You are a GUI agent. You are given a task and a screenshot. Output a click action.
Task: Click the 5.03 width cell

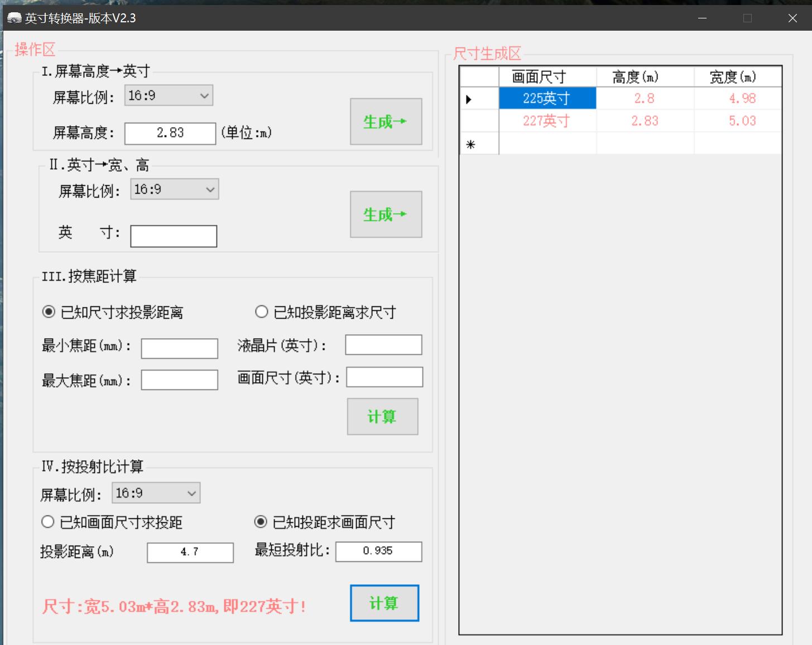click(x=738, y=121)
